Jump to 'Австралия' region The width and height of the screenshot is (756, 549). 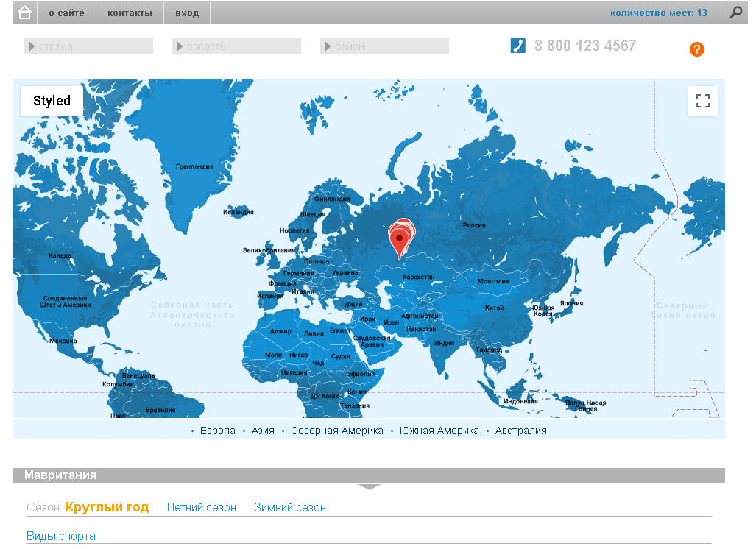click(520, 431)
